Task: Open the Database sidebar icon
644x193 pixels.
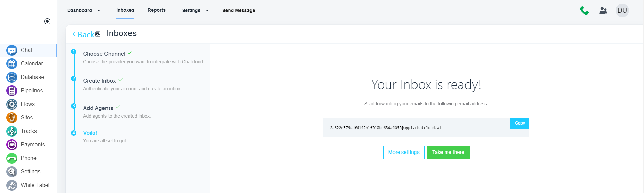Action: [x=12, y=77]
